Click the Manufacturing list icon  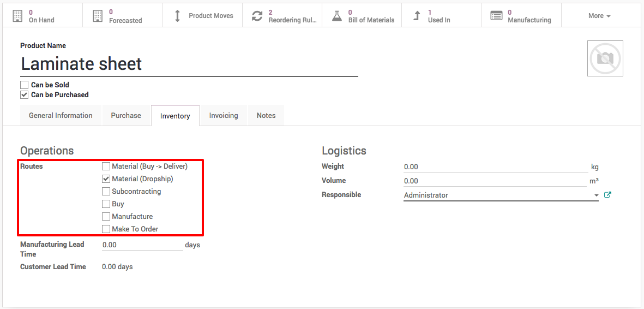tap(496, 16)
